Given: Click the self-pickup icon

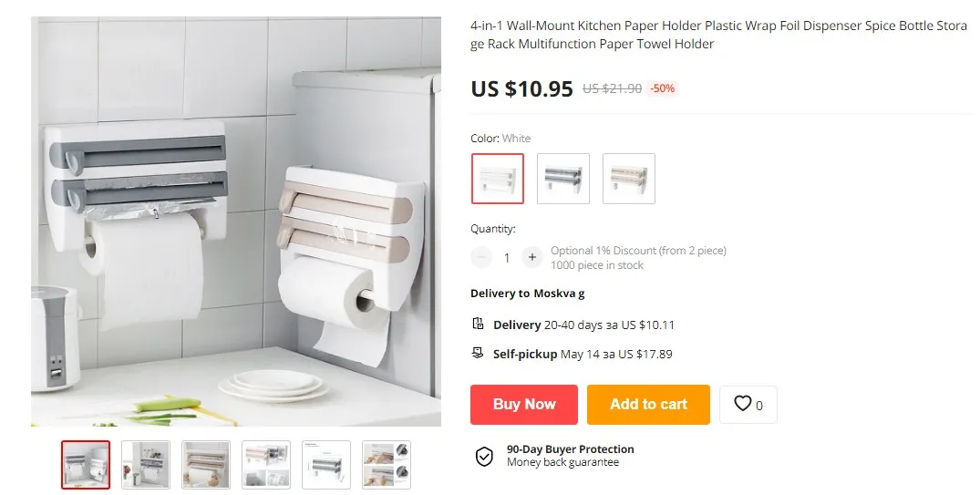Looking at the screenshot, I should click(x=478, y=353).
